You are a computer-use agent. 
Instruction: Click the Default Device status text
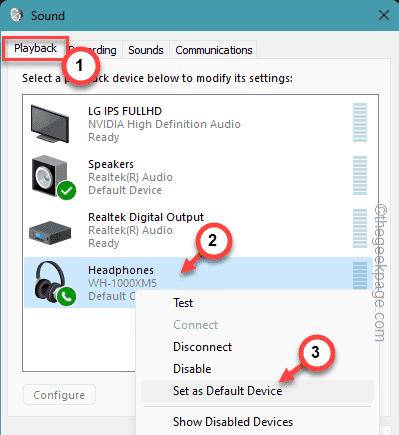click(125, 190)
